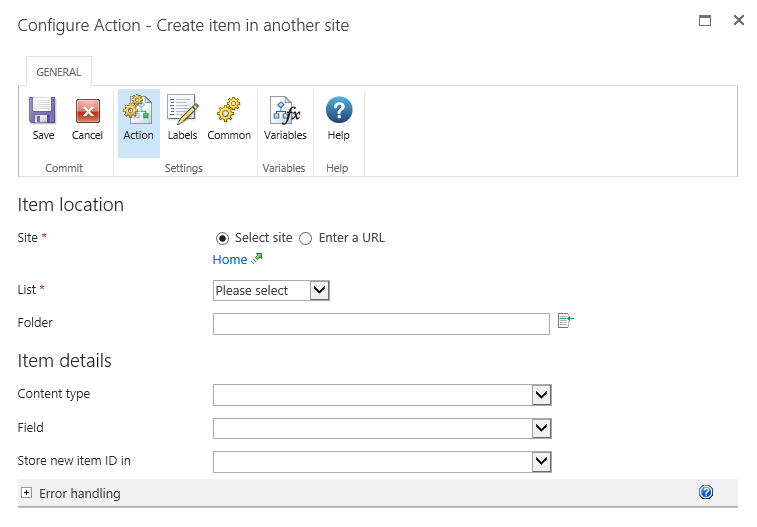Click the red Cancel icon
The height and width of the screenshot is (527, 757).
[x=88, y=111]
